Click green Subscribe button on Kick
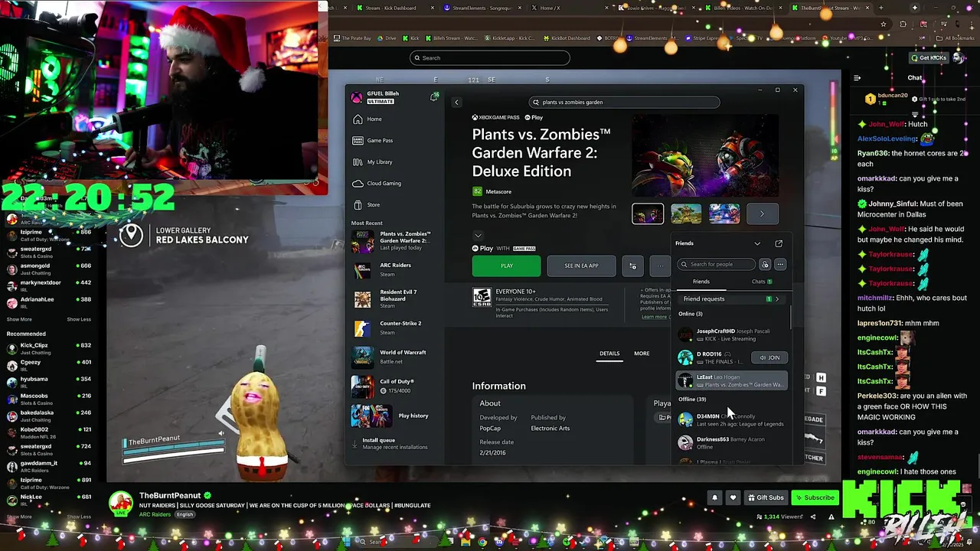Screen dimensions: 980x551 [x=814, y=497]
